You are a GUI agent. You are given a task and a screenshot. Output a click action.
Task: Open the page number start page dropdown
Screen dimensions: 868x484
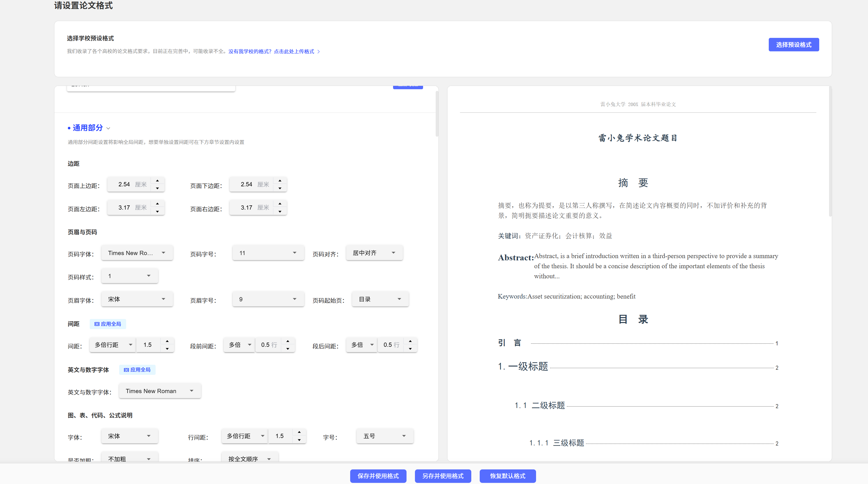380,299
